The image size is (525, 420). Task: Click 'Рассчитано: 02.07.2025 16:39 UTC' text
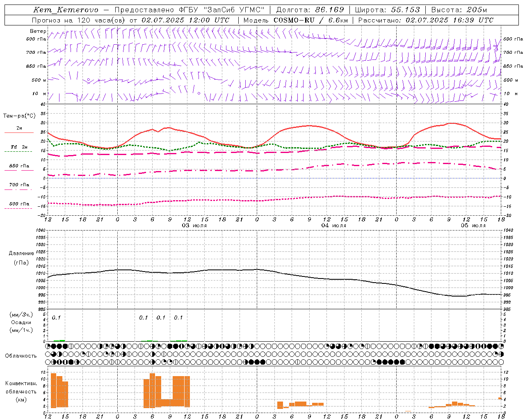426,20
